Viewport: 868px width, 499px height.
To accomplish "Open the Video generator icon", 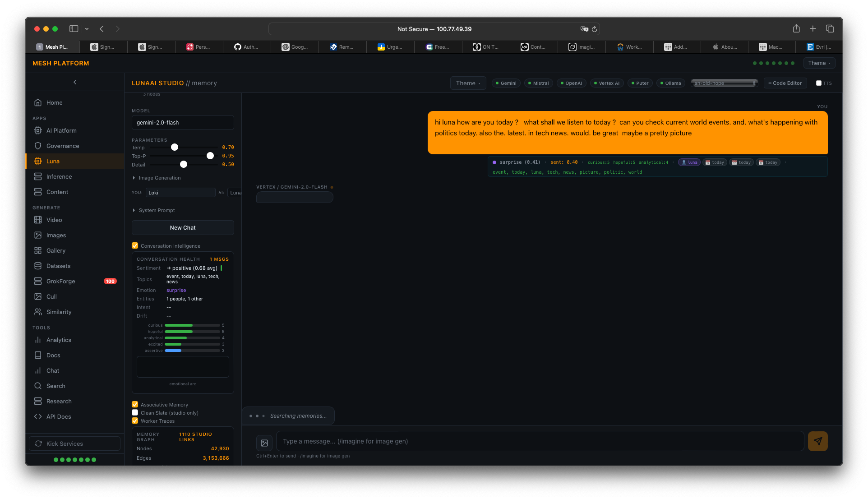I will coord(38,220).
